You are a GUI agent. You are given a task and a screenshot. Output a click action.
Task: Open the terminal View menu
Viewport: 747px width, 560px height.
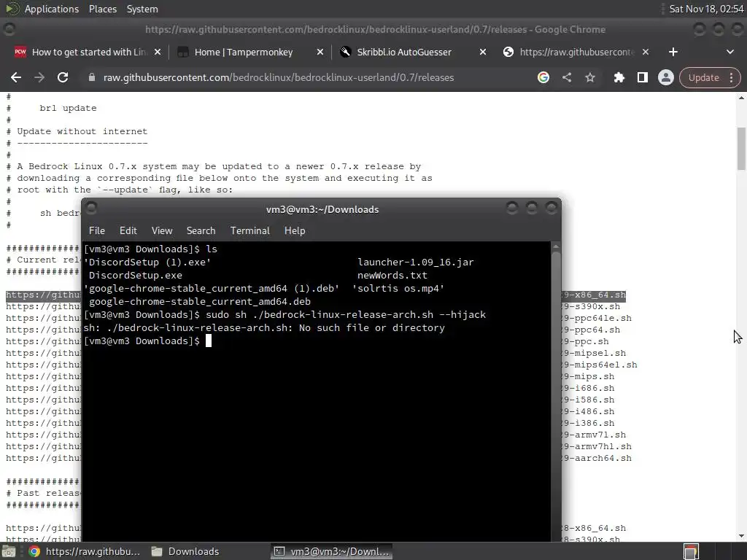click(x=162, y=230)
